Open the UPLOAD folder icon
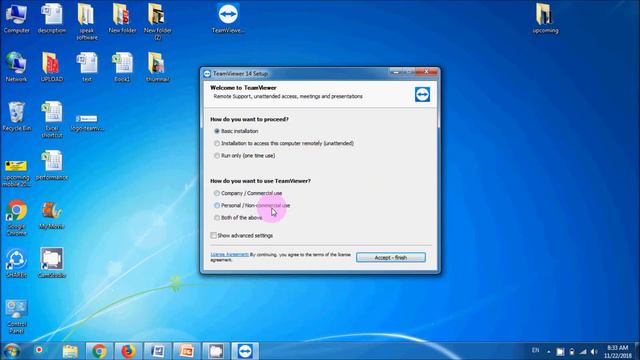The width and height of the screenshot is (640, 360). click(51, 67)
